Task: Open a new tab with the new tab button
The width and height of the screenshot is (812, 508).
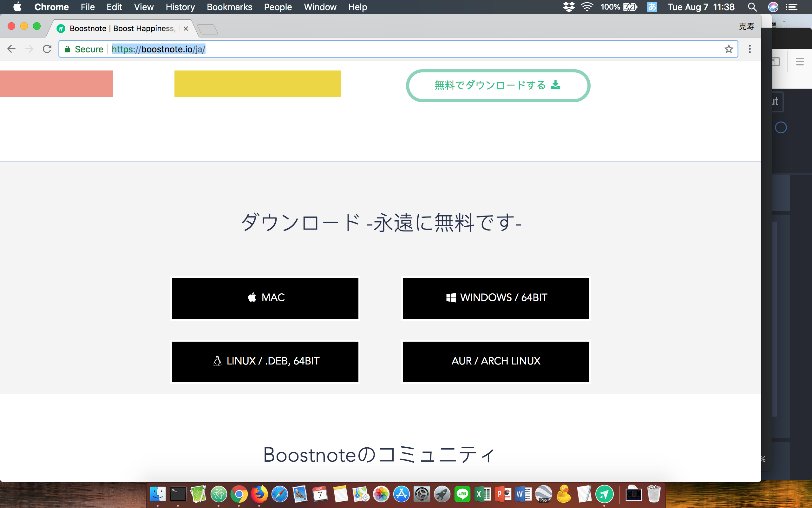Action: click(208, 30)
